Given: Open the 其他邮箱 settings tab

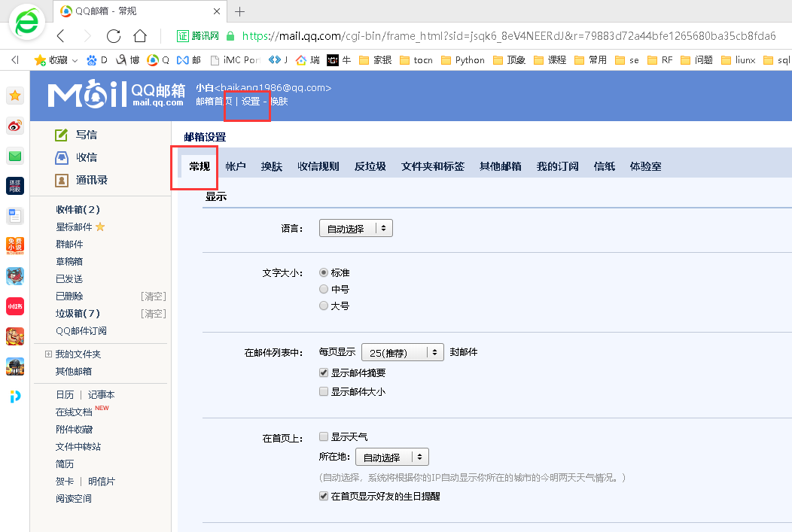Looking at the screenshot, I should [501, 166].
